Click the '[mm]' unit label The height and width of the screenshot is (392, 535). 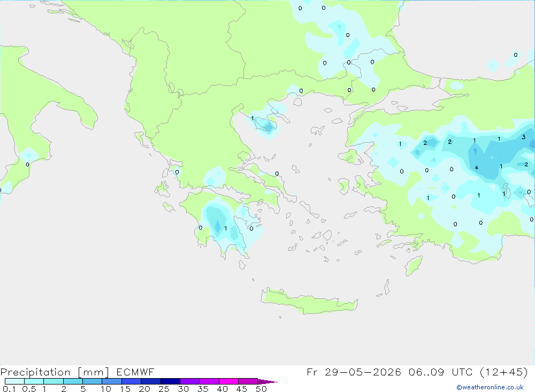pos(94,372)
